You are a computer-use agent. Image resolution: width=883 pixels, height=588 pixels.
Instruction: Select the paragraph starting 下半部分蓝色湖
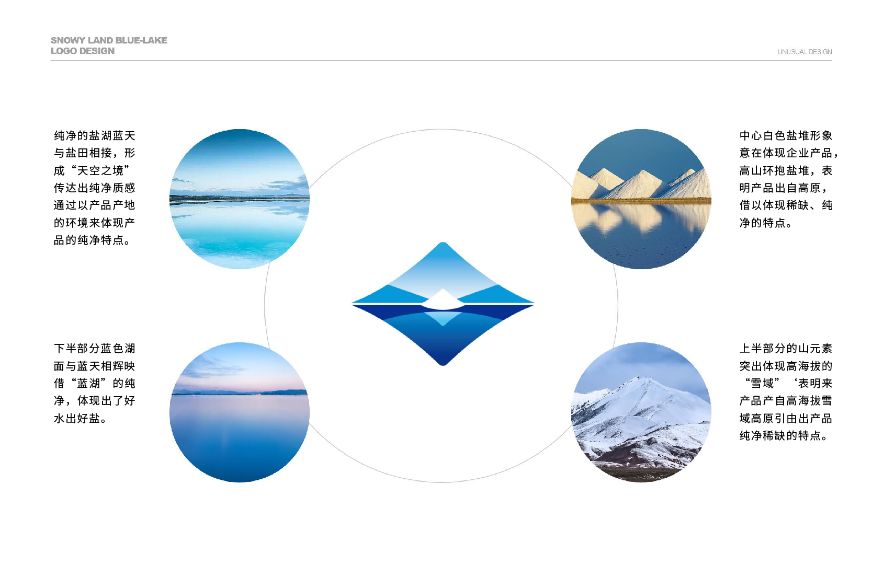pos(95,383)
